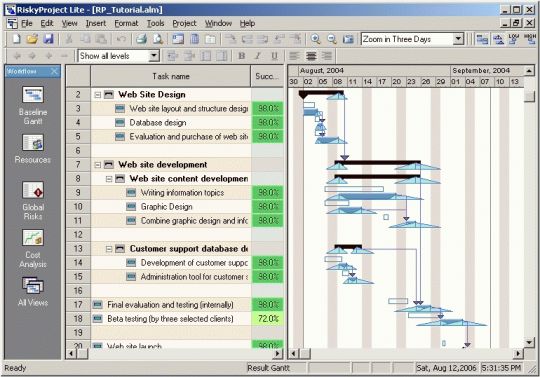
Task: Select row number 9 header
Action: 78,192
